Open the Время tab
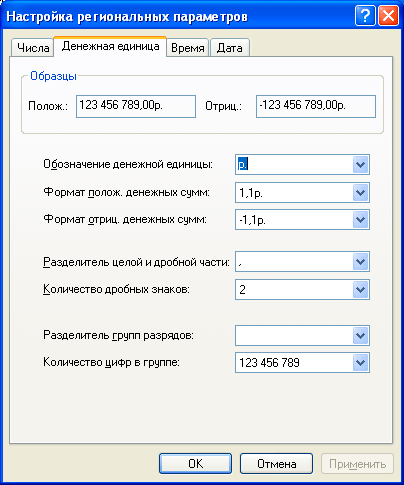The image size is (404, 485). [x=188, y=48]
